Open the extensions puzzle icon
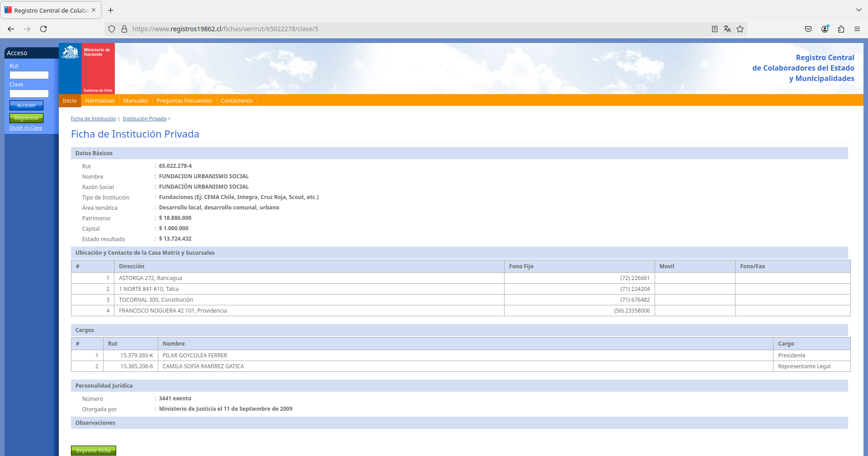 tap(841, 29)
